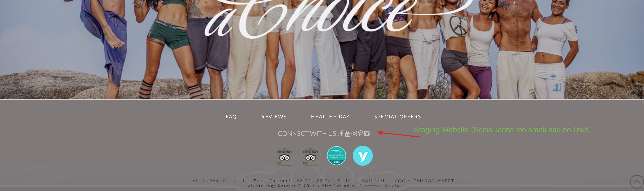Click the group photo hero image

[322, 49]
